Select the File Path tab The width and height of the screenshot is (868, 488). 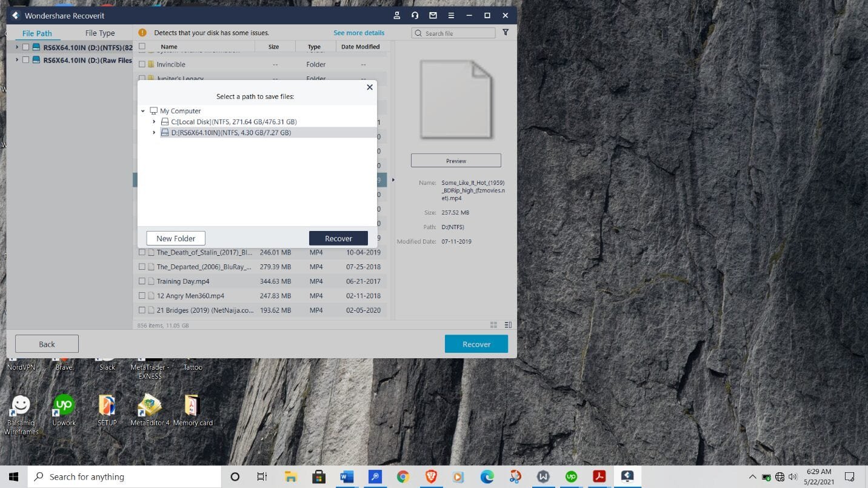pos(37,33)
